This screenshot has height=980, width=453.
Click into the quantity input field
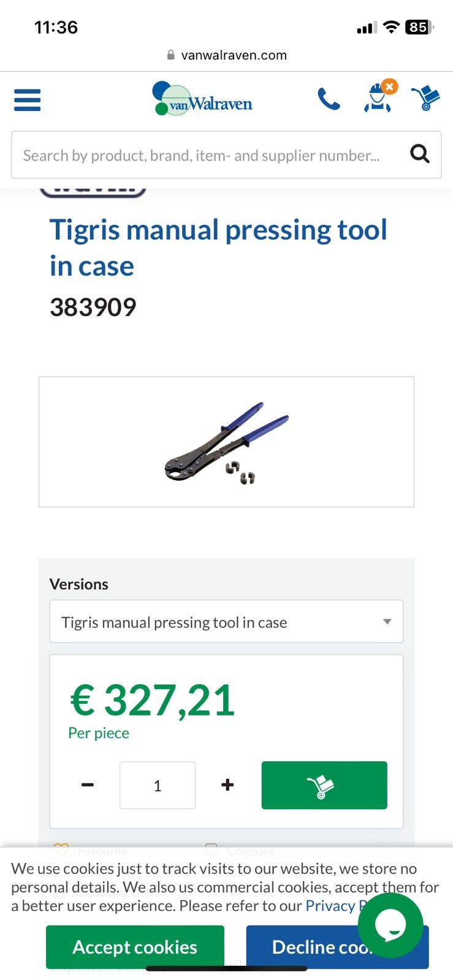(158, 785)
